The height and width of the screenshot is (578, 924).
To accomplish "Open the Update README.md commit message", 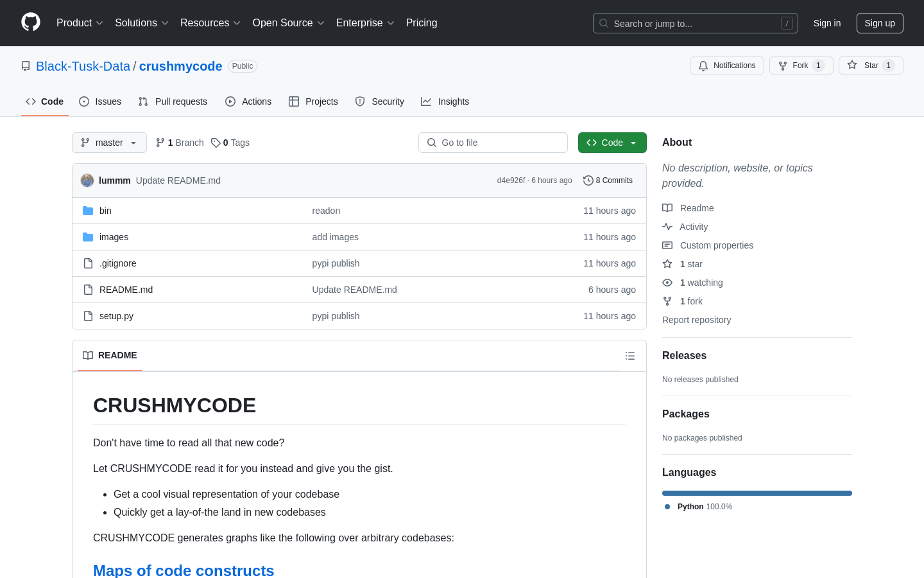I will click(178, 180).
